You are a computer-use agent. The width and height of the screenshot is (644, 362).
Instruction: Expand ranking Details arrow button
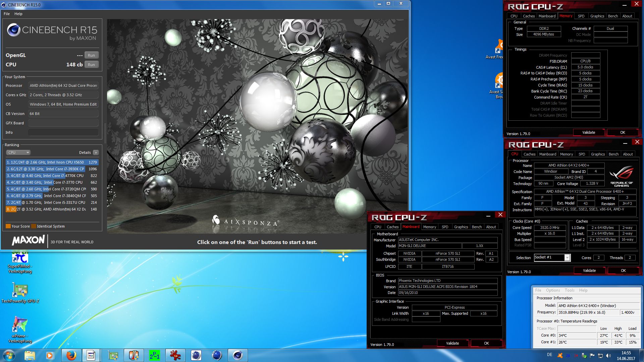(x=96, y=153)
